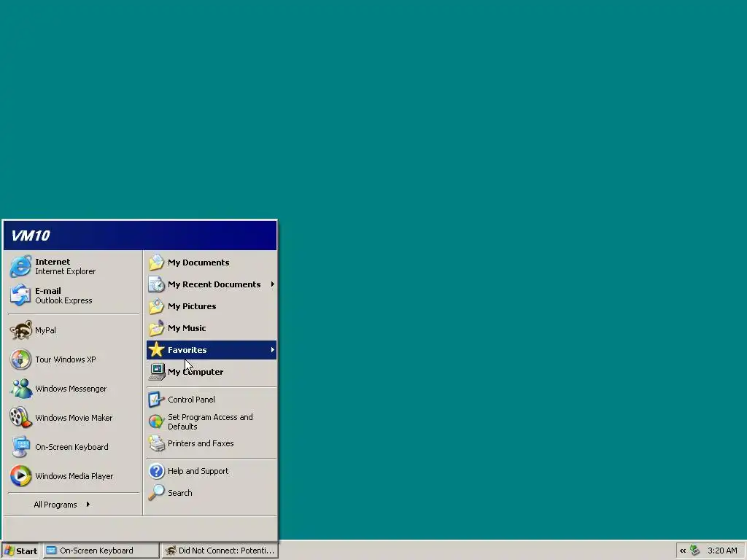Image resolution: width=747 pixels, height=560 pixels.
Task: Open Windows Movie Maker film reel icon
Action: click(x=20, y=418)
